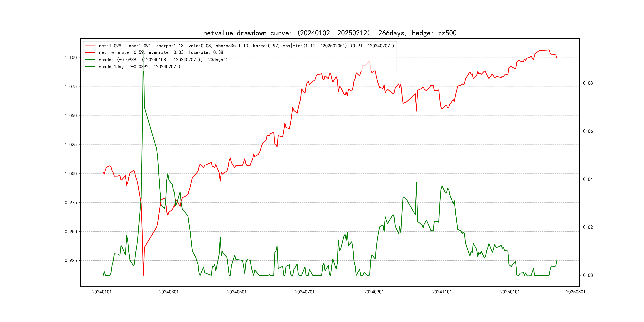Image resolution: width=644 pixels, height=322 pixels.
Task: Click the red swatch beside 'net, winrate' legend entry
Action: point(90,52)
